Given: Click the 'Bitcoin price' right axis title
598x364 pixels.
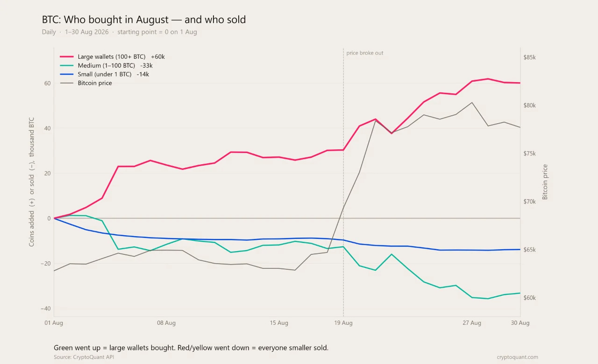Looking at the screenshot, I should click(545, 182).
